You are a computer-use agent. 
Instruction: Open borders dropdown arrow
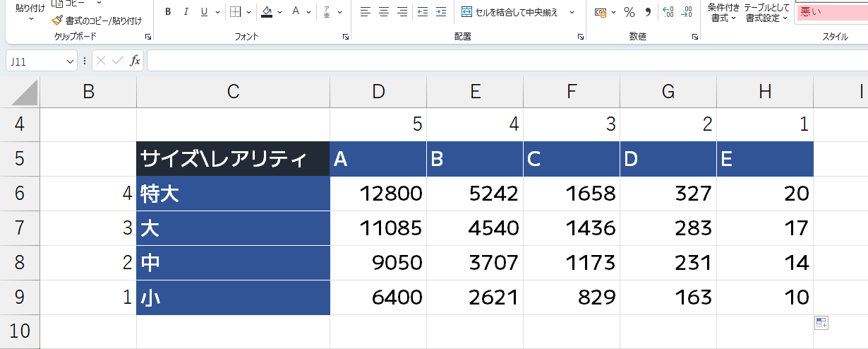click(x=248, y=11)
